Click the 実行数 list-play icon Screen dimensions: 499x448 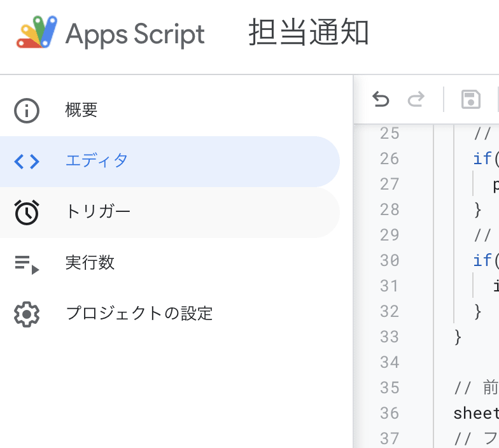[x=27, y=263]
